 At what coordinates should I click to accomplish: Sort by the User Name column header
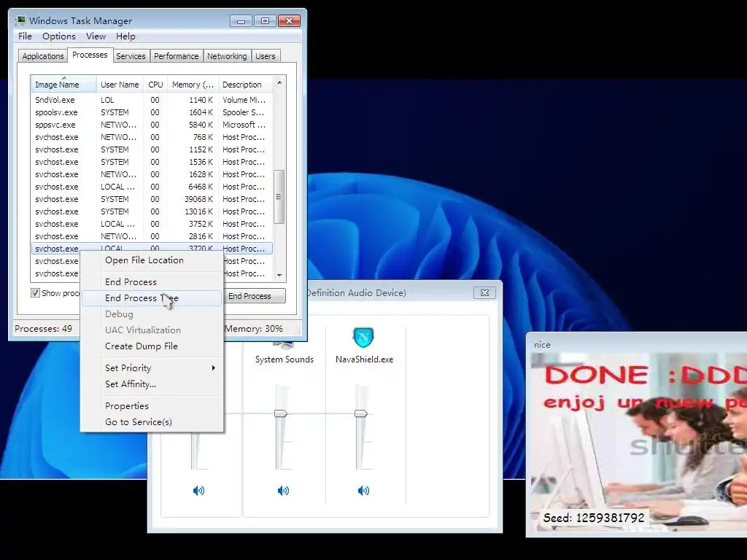[x=120, y=85]
